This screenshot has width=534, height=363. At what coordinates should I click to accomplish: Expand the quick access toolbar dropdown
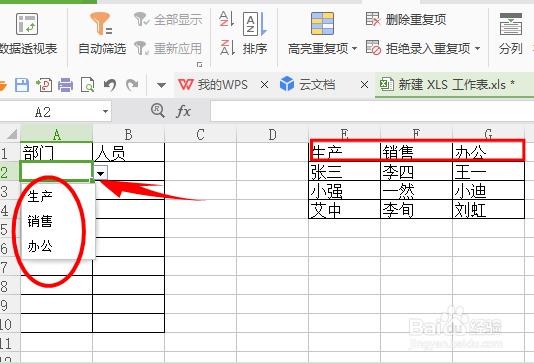(x=161, y=85)
